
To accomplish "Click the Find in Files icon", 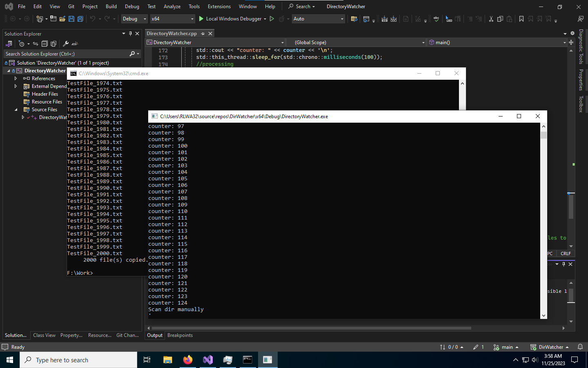I will tap(354, 19).
